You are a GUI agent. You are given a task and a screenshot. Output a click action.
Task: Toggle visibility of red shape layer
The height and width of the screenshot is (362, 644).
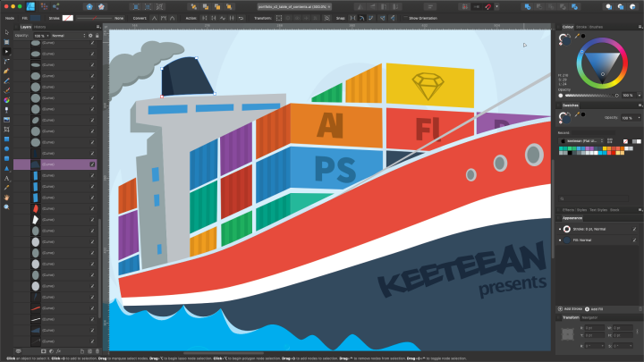click(x=92, y=208)
